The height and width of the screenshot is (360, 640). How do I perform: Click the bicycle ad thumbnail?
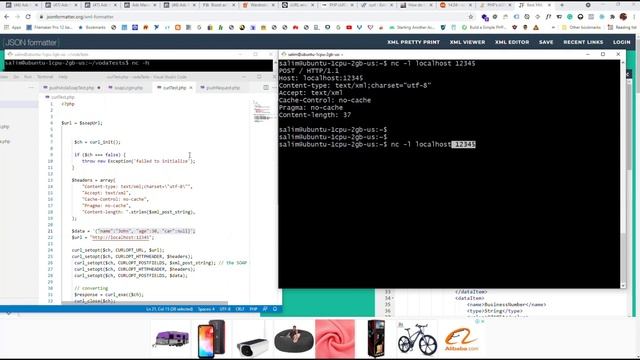(x=417, y=339)
